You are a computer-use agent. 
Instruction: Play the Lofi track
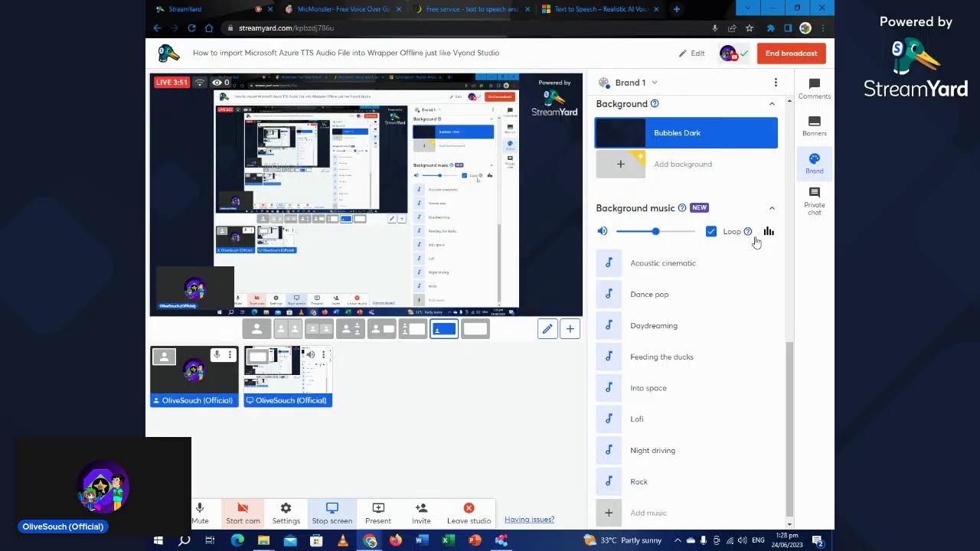(687, 419)
